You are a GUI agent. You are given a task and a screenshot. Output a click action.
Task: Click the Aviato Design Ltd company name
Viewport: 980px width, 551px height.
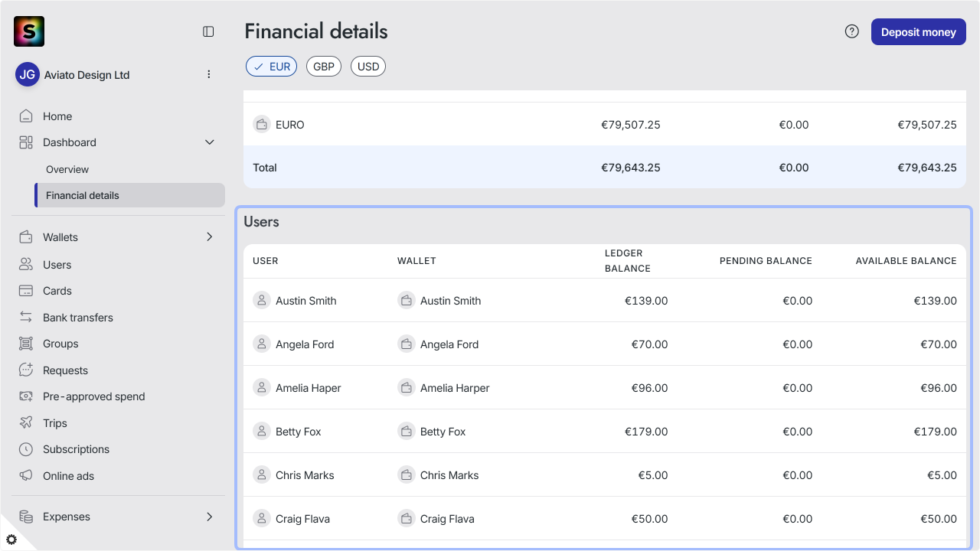point(87,75)
